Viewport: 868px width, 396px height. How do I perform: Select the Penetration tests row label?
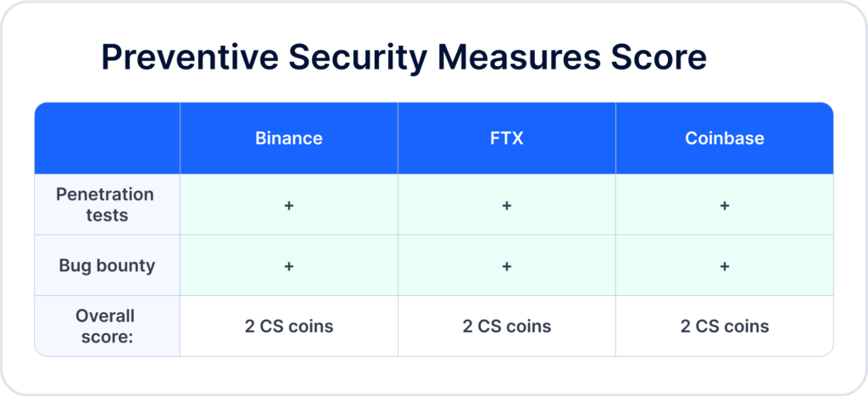pos(104,204)
